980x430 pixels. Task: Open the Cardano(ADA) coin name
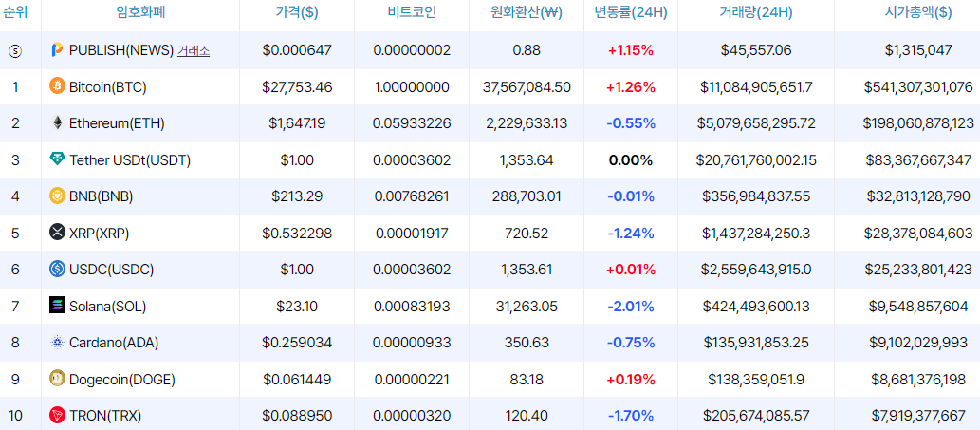pos(114,343)
